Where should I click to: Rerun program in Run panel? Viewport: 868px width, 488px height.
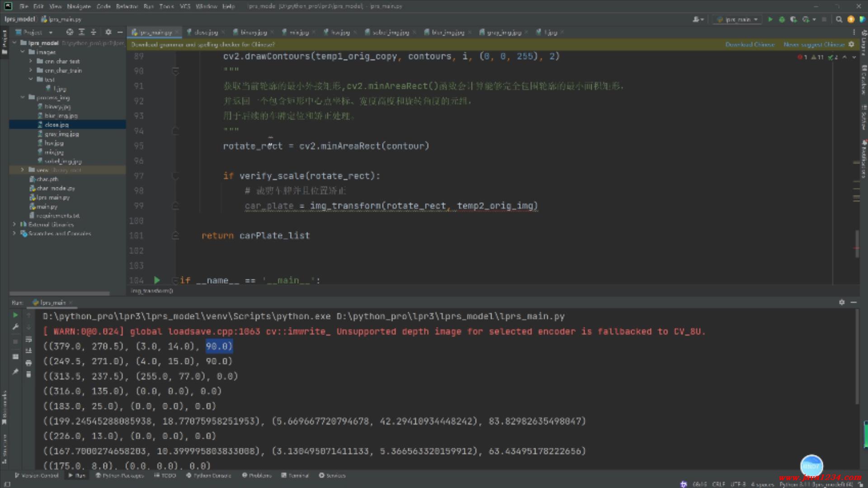15,315
